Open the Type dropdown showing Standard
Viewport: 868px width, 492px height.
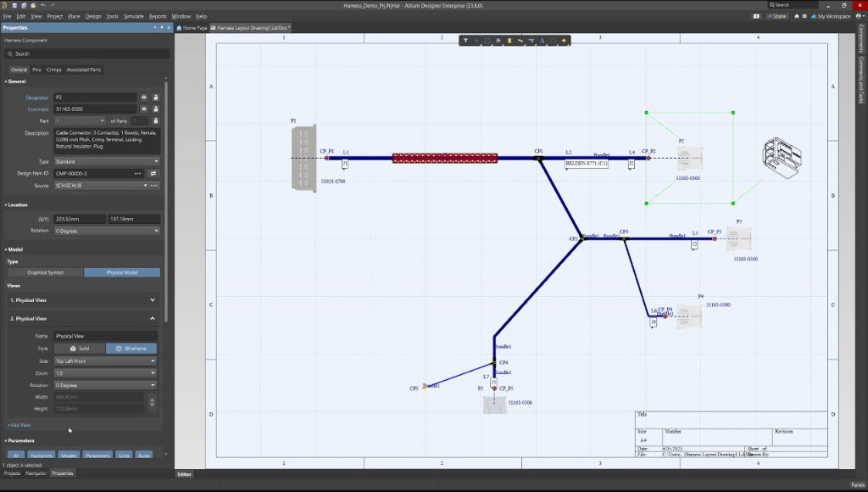point(107,161)
